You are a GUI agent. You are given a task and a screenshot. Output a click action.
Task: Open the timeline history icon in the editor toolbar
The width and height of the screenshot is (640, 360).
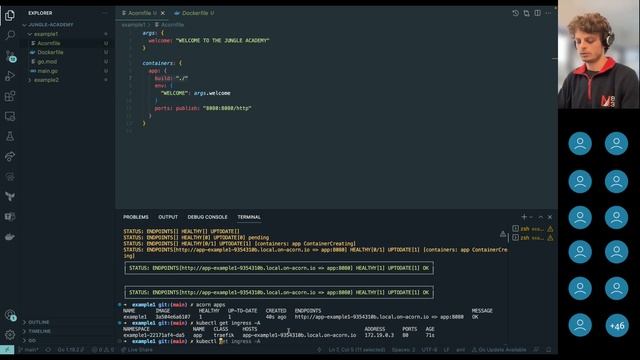(x=516, y=13)
